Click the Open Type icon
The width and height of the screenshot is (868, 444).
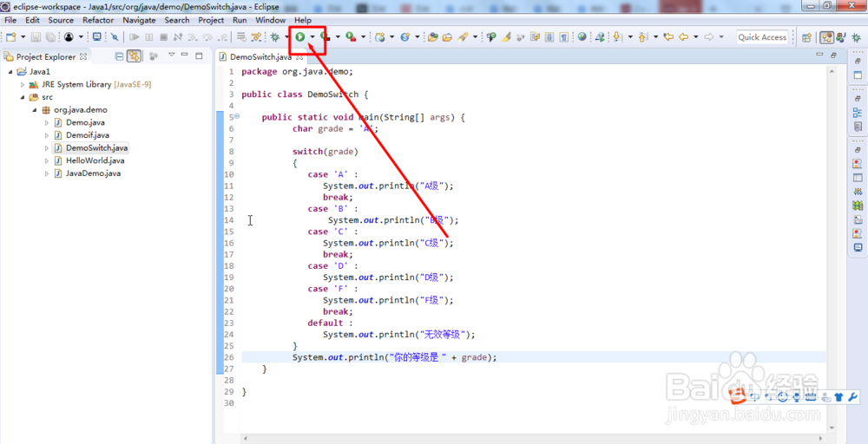pyautogui.click(x=433, y=37)
